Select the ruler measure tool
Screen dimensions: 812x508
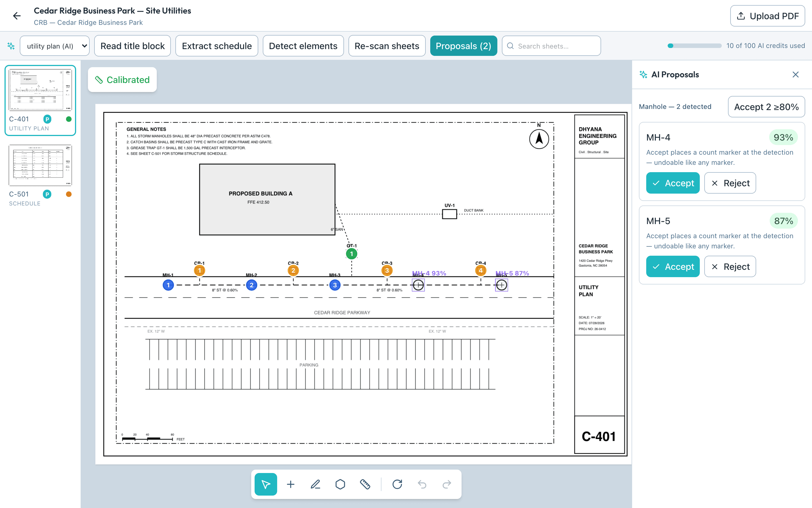click(365, 485)
